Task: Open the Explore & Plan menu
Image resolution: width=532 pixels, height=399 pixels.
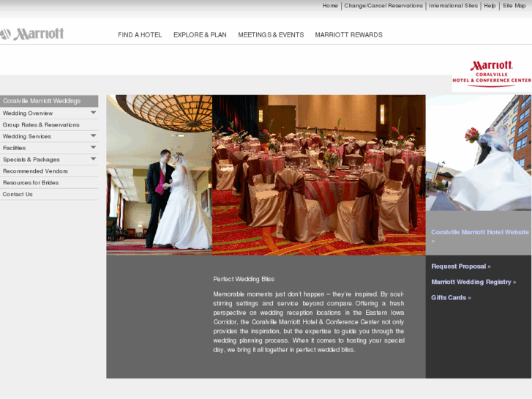Action: point(200,34)
